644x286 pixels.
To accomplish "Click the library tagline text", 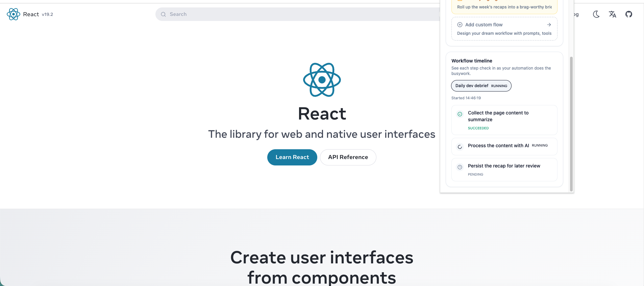I will tap(322, 134).
